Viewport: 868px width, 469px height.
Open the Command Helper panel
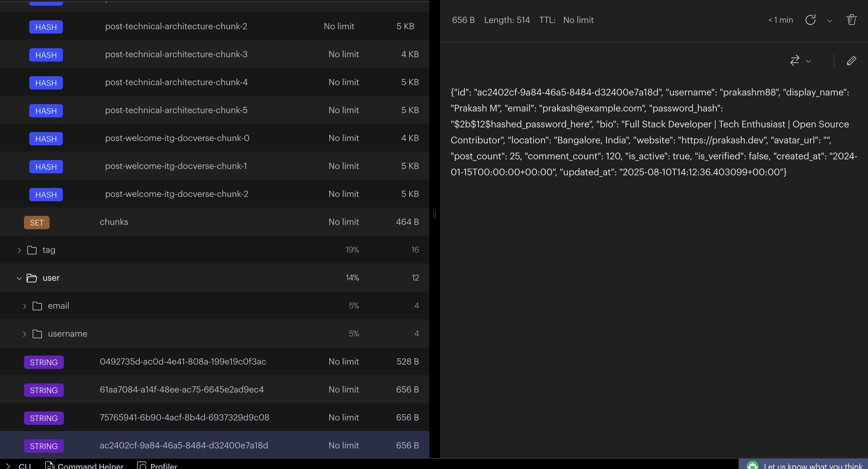coord(84,465)
